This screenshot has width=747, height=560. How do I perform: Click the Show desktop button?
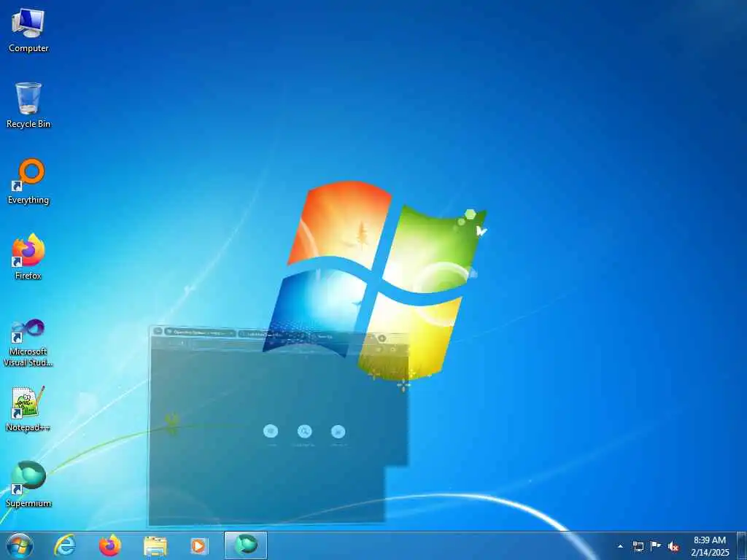(742, 545)
